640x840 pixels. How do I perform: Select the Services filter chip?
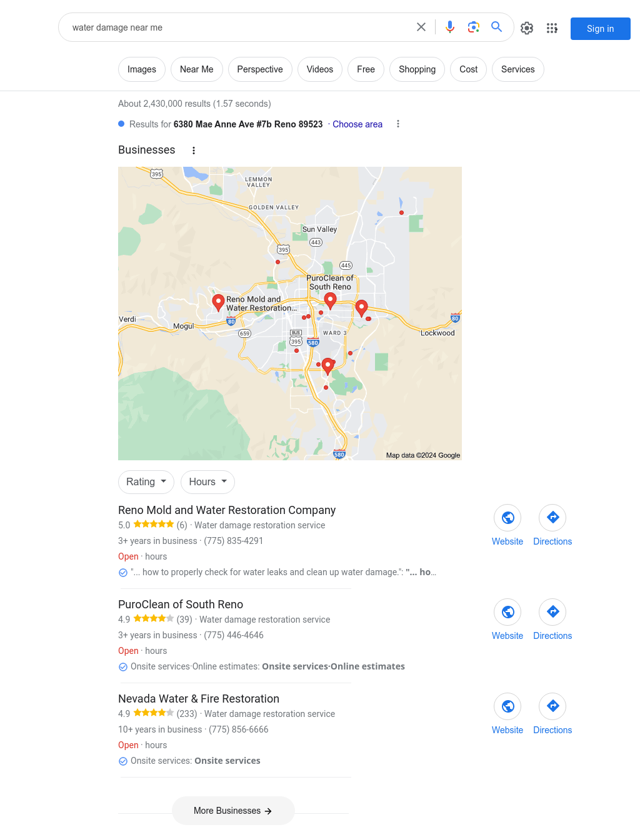[518, 69]
